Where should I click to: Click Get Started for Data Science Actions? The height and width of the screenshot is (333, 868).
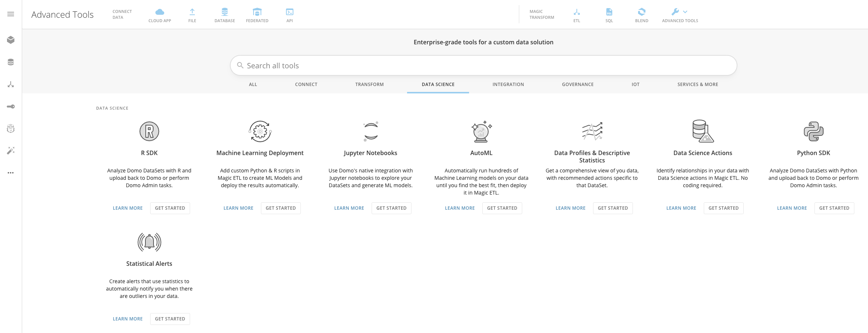click(724, 208)
